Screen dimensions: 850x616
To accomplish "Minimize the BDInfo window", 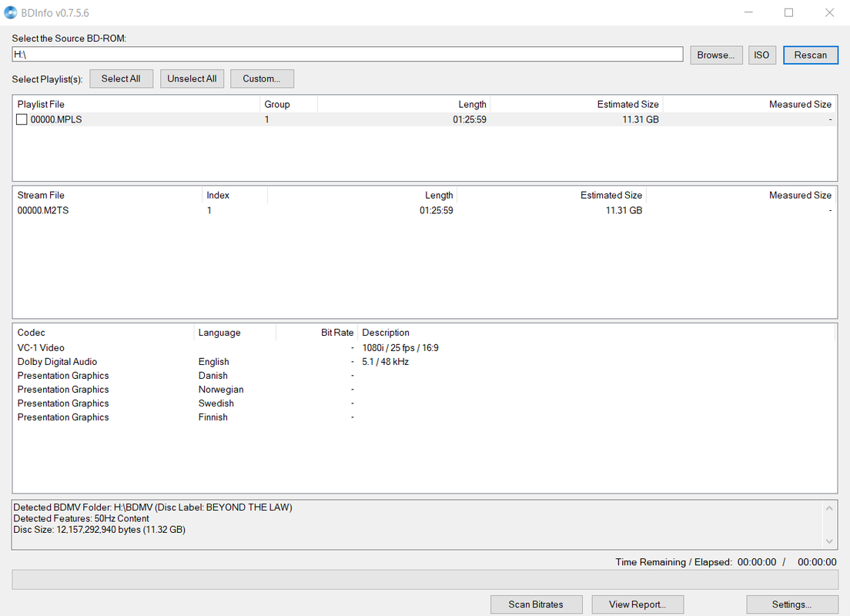I will pyautogui.click(x=748, y=12).
